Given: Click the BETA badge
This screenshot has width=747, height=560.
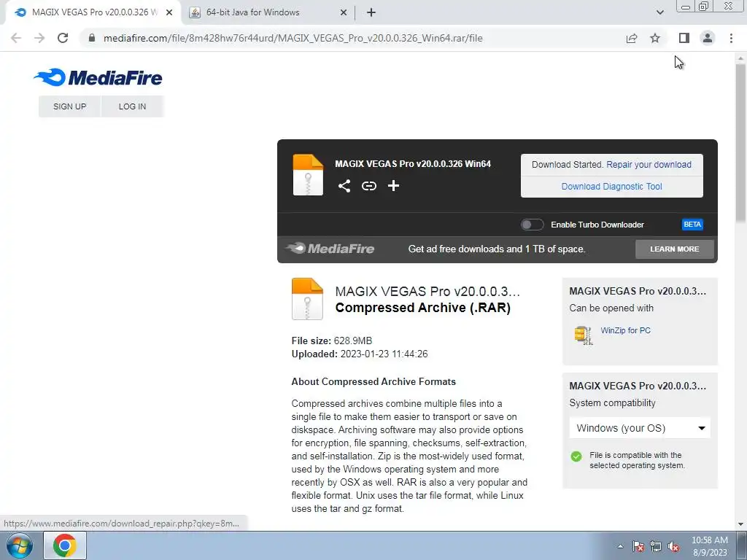Looking at the screenshot, I should pyautogui.click(x=692, y=225).
